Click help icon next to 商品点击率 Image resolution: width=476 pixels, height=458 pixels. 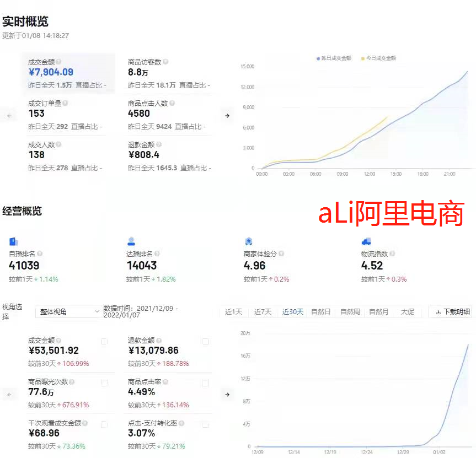(165, 382)
